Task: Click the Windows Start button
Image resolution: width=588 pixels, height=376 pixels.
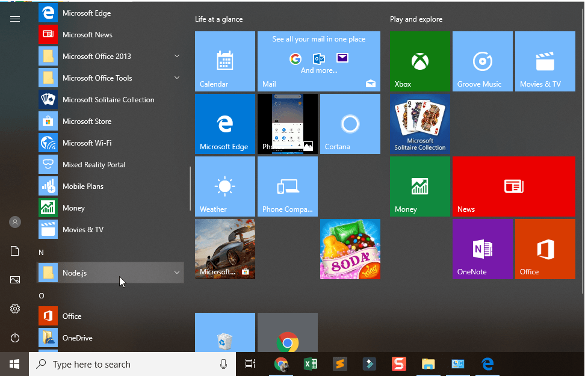Action: 14,364
